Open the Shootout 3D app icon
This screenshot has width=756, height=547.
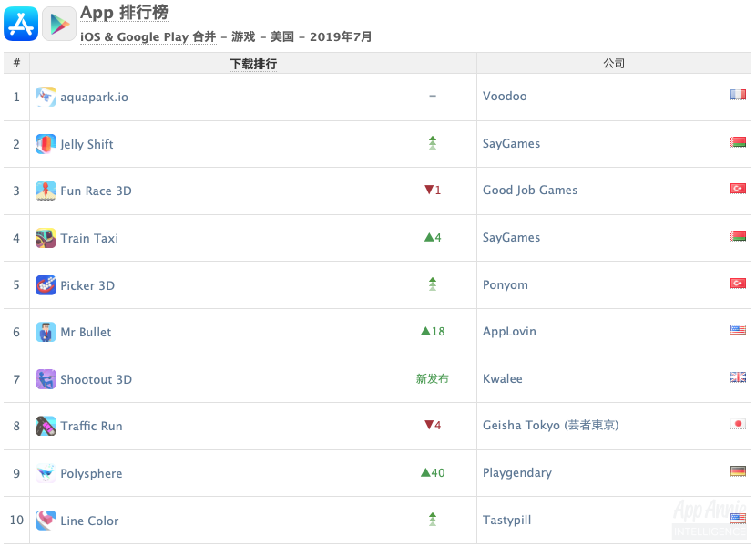pyautogui.click(x=46, y=379)
